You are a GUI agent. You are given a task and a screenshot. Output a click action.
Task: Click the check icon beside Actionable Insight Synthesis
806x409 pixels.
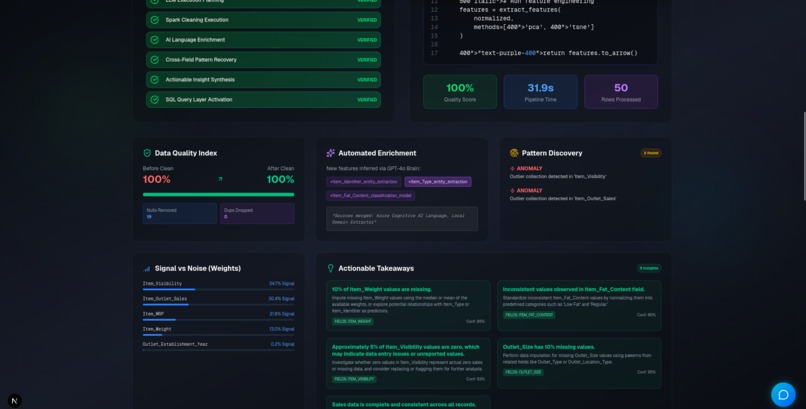[x=154, y=80]
